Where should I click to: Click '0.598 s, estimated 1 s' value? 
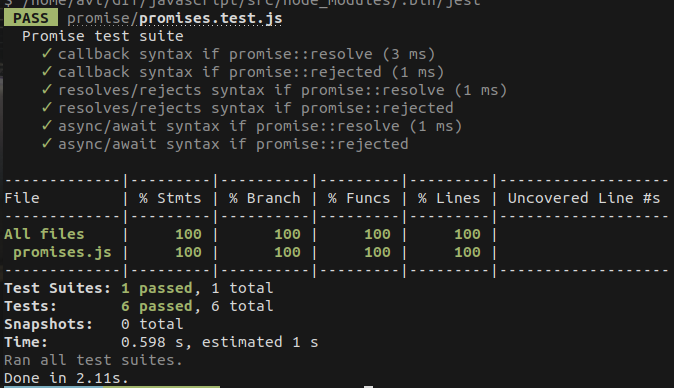click(220, 342)
